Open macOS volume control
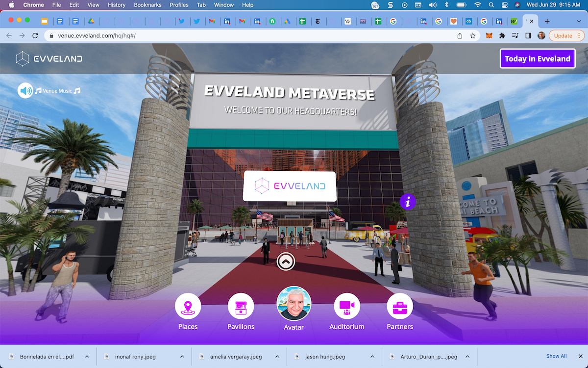 [433, 5]
